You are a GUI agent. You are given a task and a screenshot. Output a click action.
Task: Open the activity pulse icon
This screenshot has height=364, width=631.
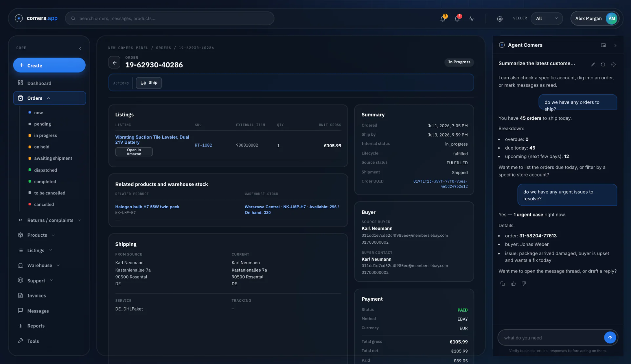click(471, 19)
